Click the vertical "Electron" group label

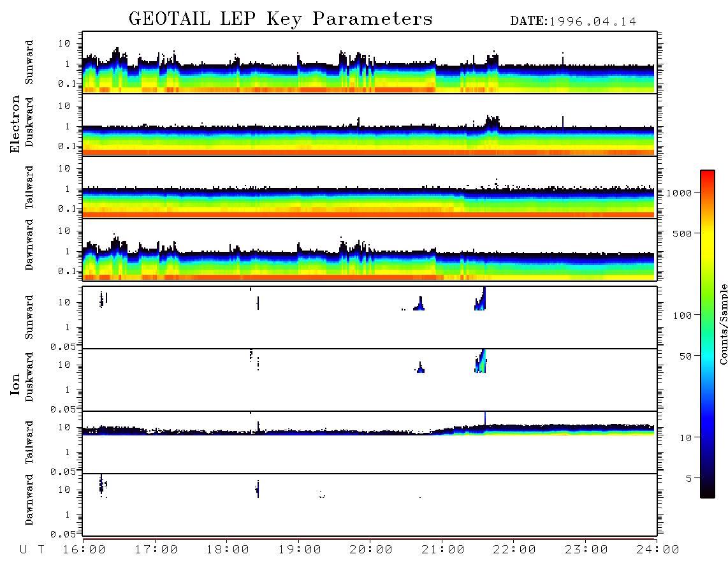click(x=15, y=124)
